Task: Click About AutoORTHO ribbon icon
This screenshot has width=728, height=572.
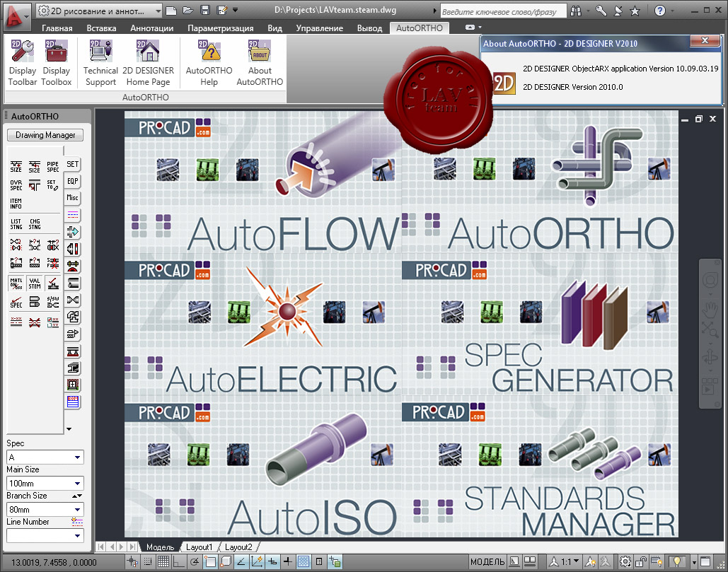Action: click(x=260, y=63)
